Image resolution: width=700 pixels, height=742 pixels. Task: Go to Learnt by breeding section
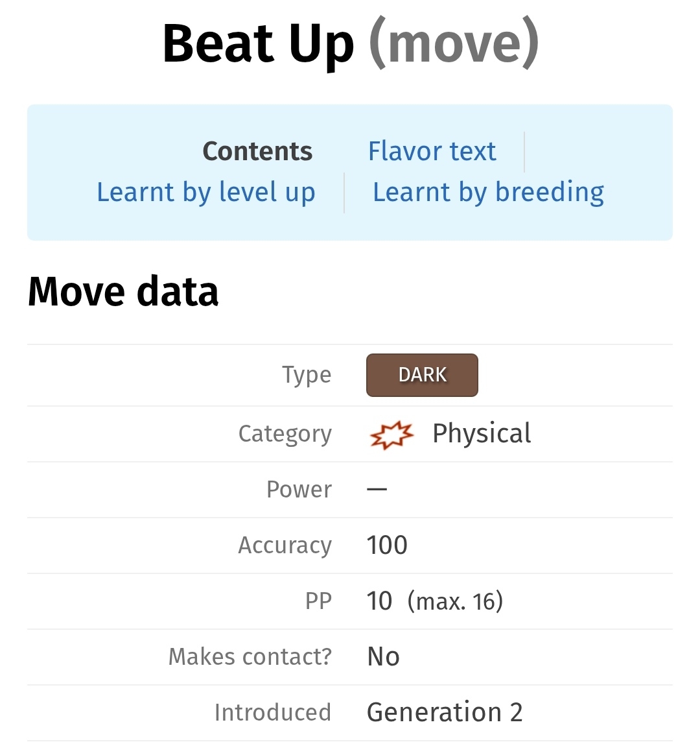click(488, 192)
